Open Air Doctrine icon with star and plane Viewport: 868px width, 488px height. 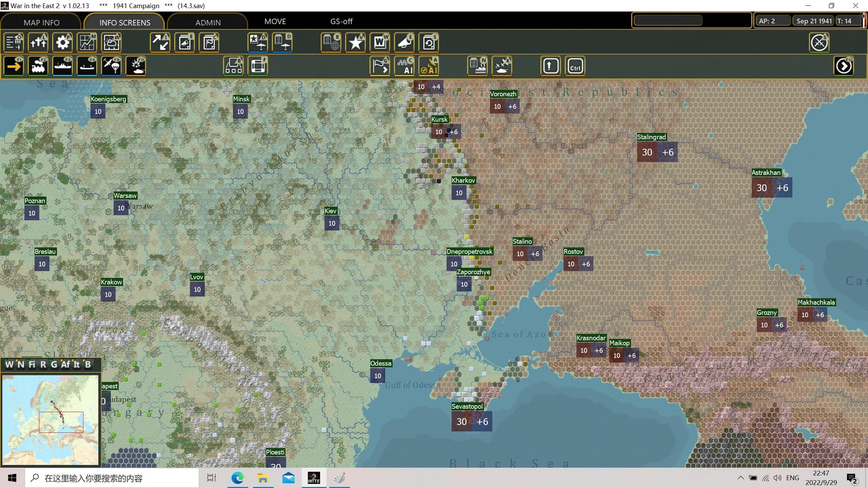click(258, 42)
